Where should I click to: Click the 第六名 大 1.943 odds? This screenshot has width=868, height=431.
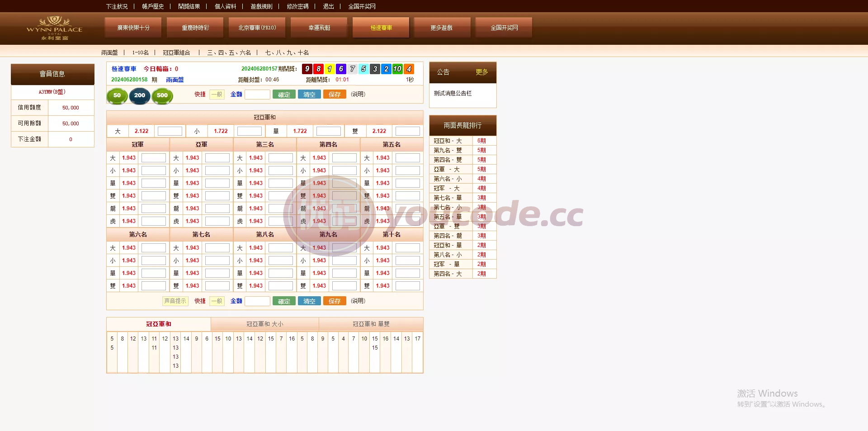[129, 248]
